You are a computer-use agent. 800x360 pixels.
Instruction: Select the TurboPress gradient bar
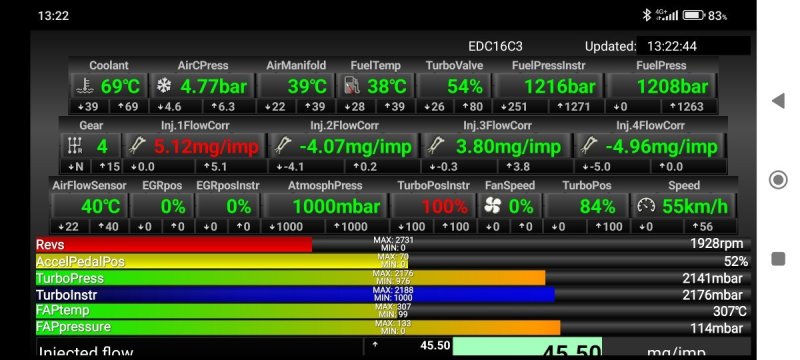pos(290,278)
